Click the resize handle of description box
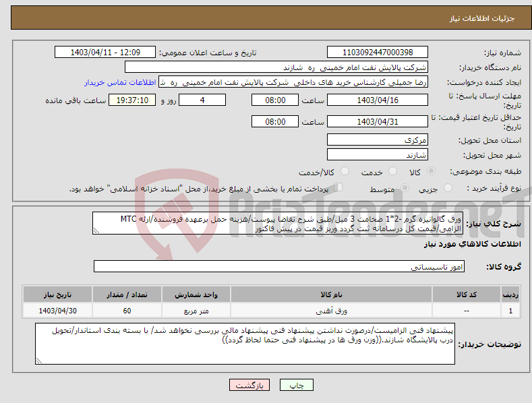The height and width of the screenshot is (403, 532). 96,230
